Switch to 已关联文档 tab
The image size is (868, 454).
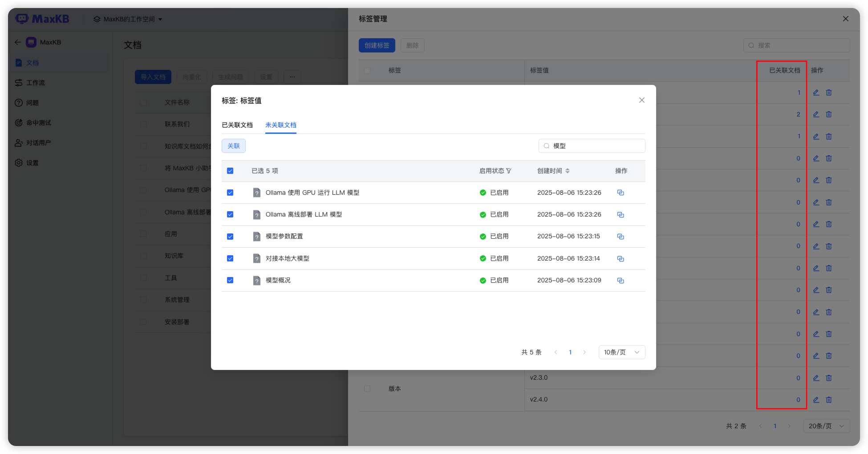[x=237, y=125]
